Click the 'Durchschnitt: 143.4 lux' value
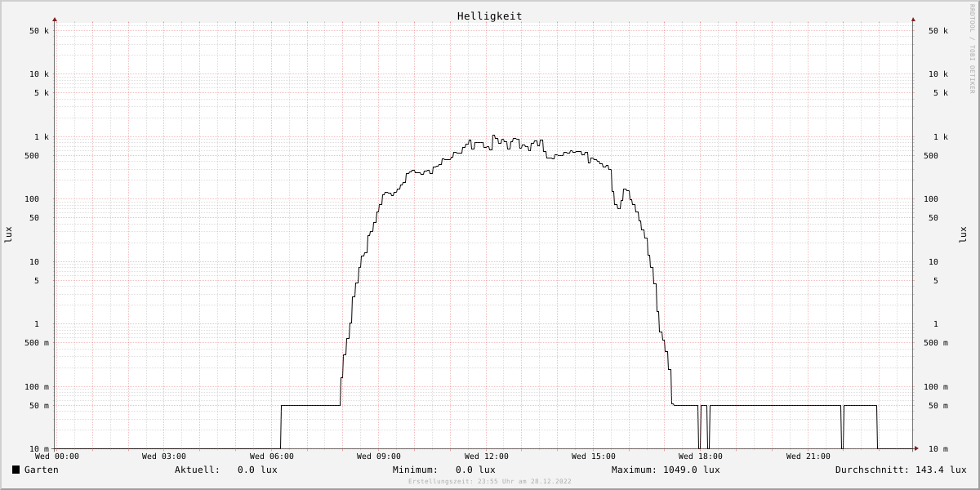 (901, 470)
